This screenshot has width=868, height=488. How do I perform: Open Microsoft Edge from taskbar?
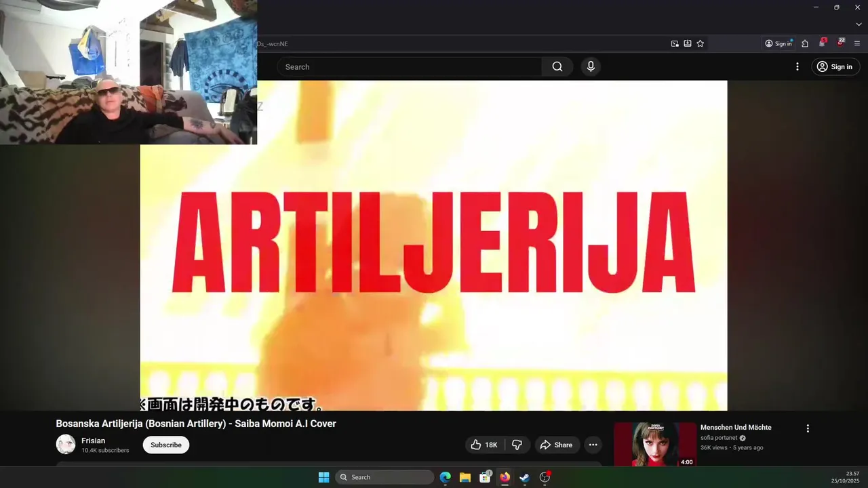[446, 477]
